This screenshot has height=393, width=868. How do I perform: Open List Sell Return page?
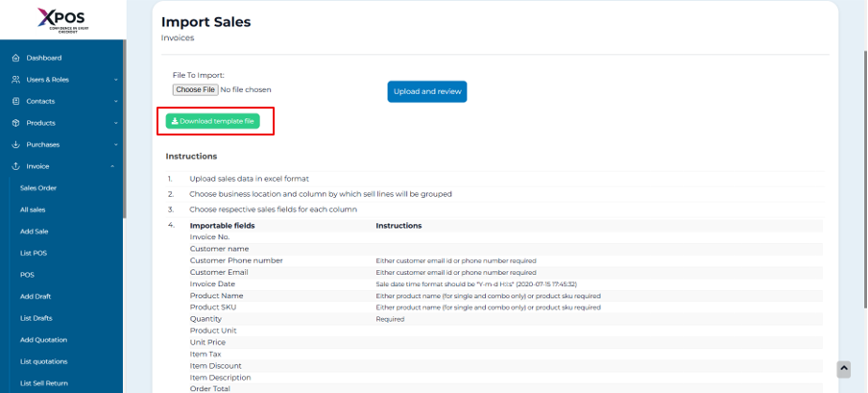pyautogui.click(x=44, y=383)
